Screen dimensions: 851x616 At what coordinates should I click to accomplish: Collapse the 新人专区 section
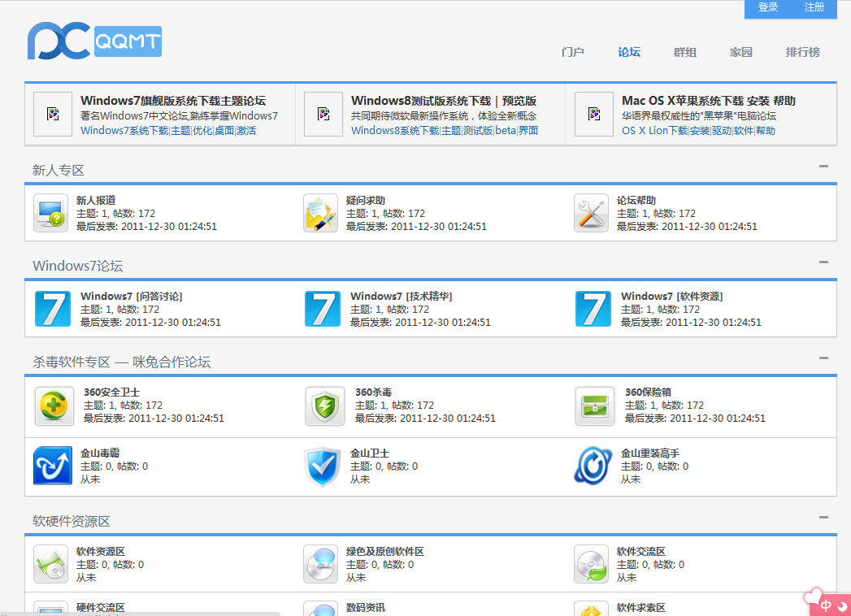[x=823, y=167]
